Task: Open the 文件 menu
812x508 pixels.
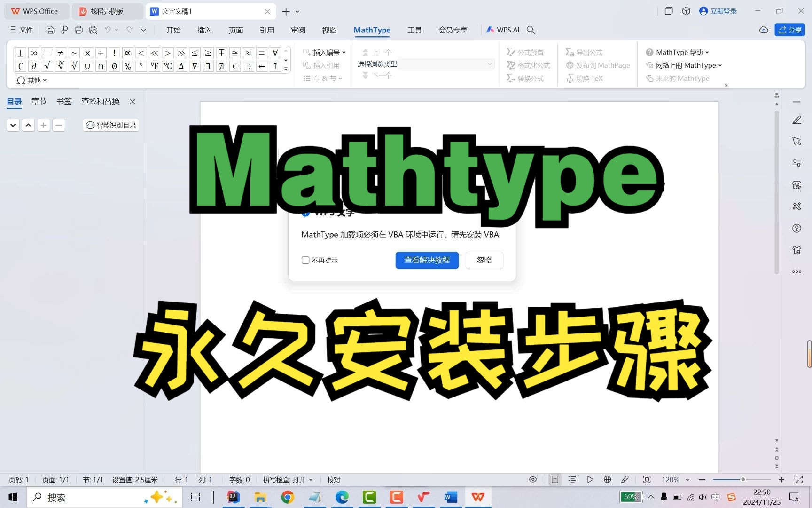Action: coord(21,30)
